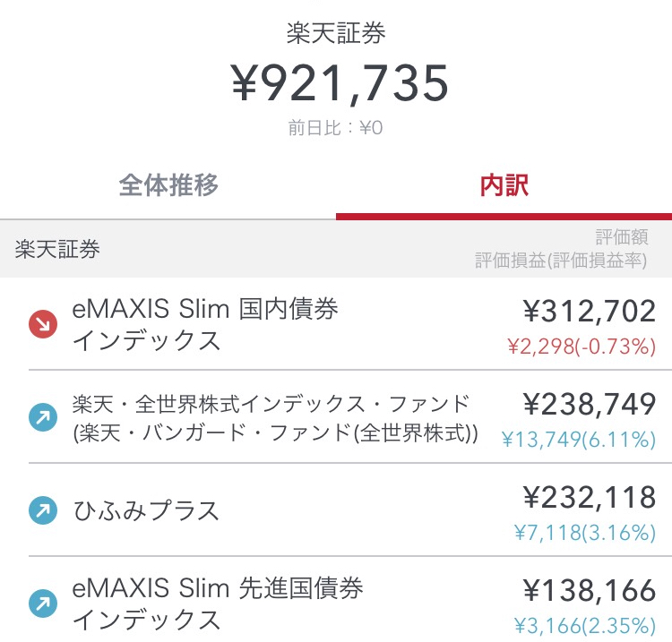
Task: Select the 内訳 tab
Action: 504,185
